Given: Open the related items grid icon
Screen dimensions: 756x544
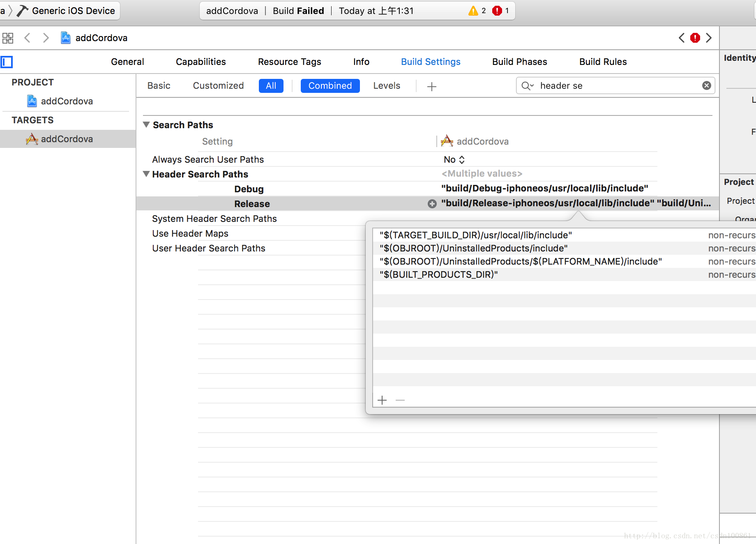Looking at the screenshot, I should [x=8, y=38].
